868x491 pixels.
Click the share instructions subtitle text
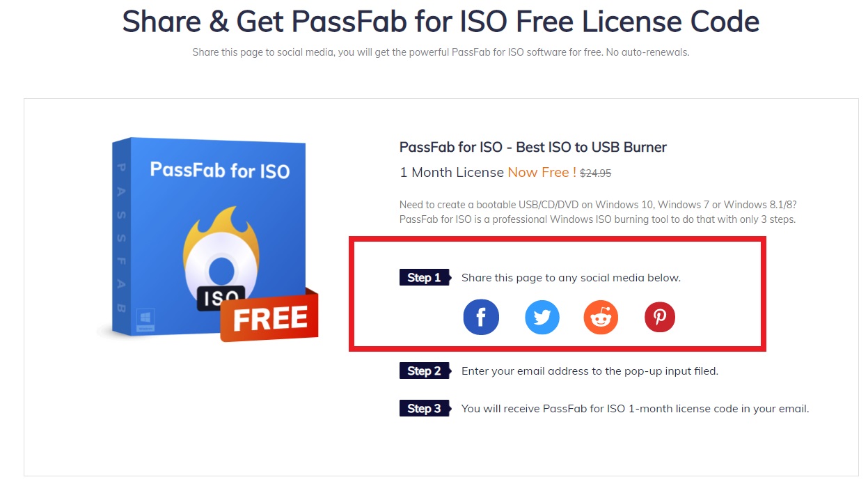(441, 52)
